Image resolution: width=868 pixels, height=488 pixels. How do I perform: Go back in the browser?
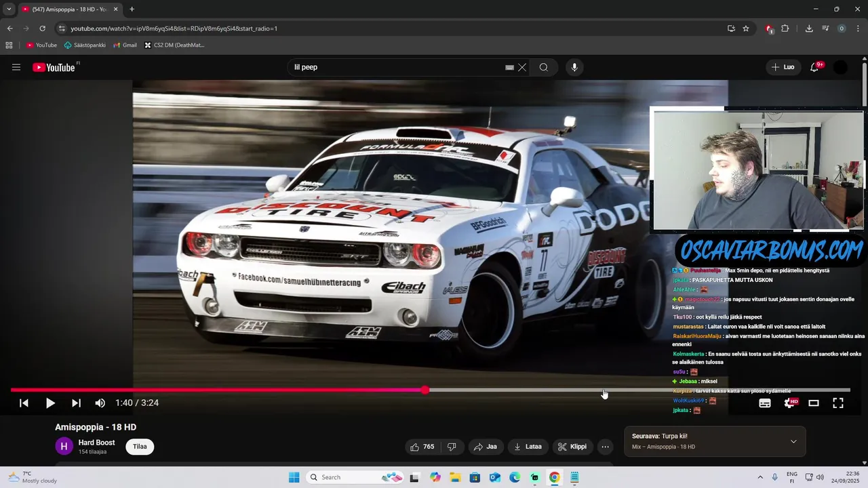[x=9, y=28]
